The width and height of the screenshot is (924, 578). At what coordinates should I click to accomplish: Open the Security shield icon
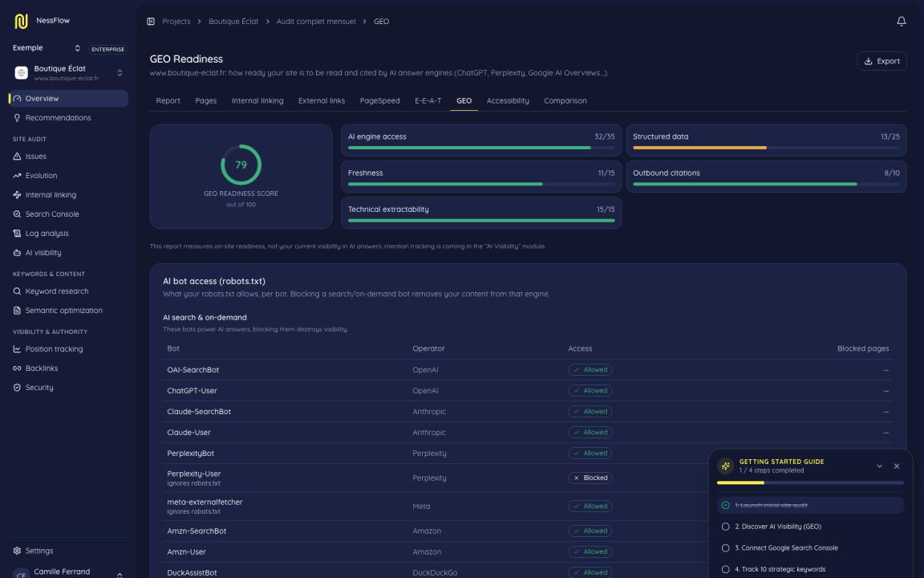coord(17,388)
